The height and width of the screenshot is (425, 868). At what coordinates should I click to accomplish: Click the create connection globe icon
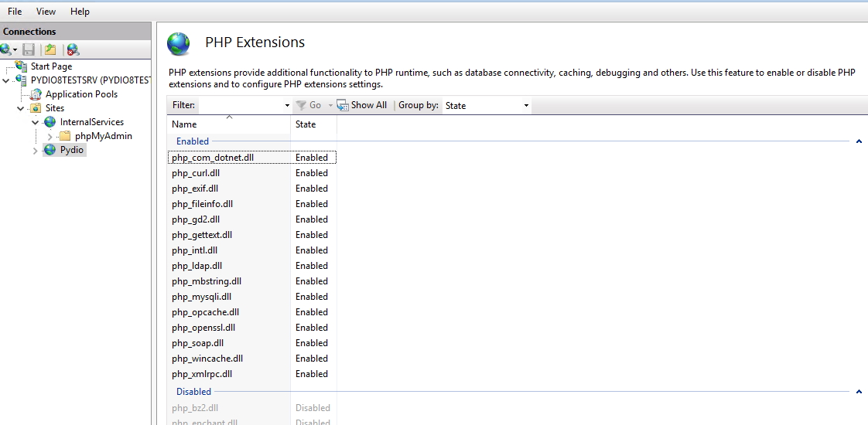[x=6, y=49]
